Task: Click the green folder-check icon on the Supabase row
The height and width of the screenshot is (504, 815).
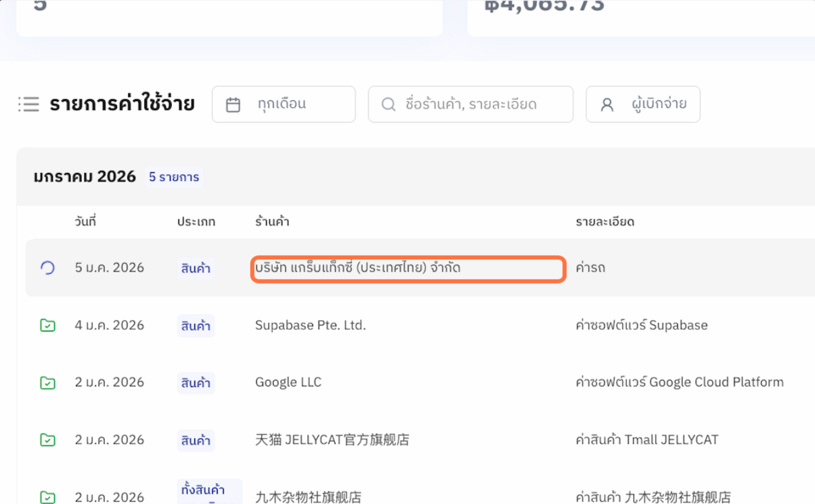Action: point(47,325)
